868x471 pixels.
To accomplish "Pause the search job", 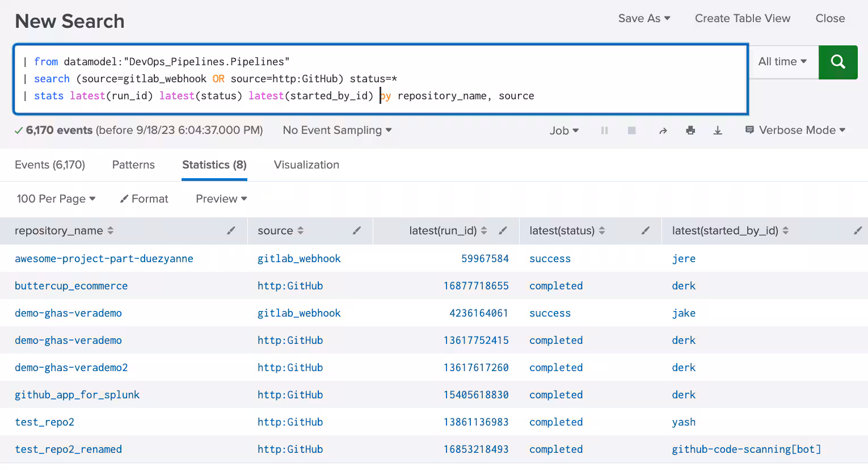I will (x=604, y=131).
